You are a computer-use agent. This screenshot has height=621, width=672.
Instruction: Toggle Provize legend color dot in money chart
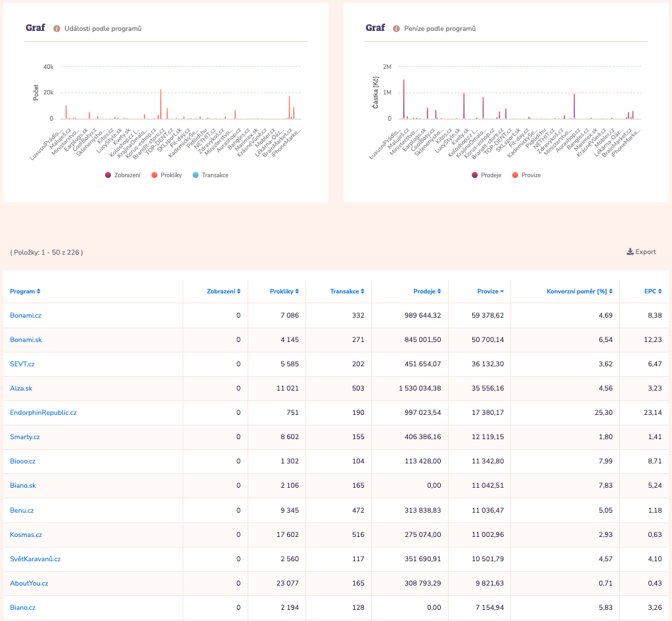pos(515,175)
